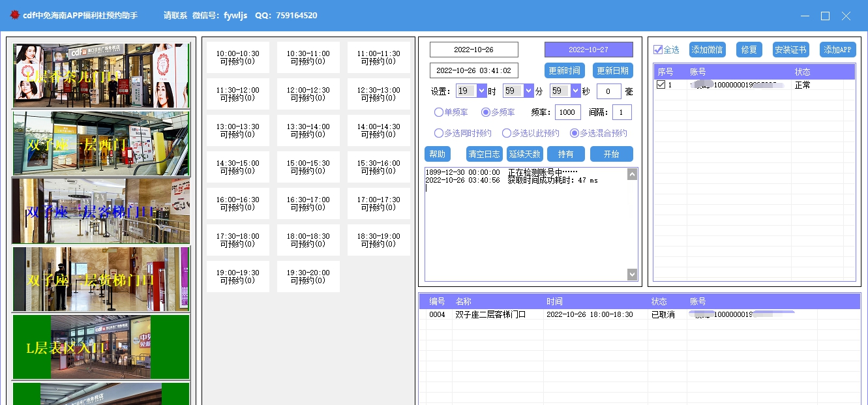Click the 添加微信 button

click(x=707, y=49)
